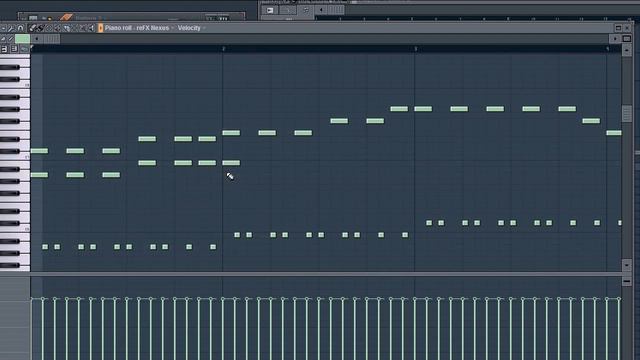640x360 pixels.
Task: Select the Playback speaker tool
Action: [x=91, y=28]
